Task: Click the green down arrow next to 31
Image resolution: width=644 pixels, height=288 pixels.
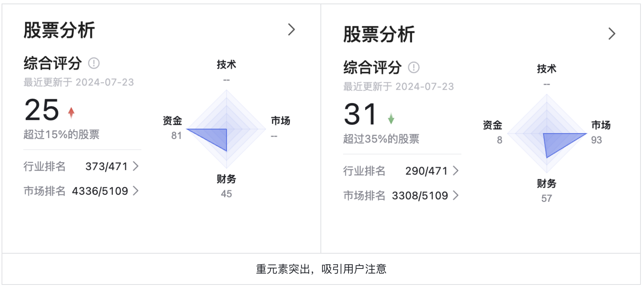Action: [391, 118]
